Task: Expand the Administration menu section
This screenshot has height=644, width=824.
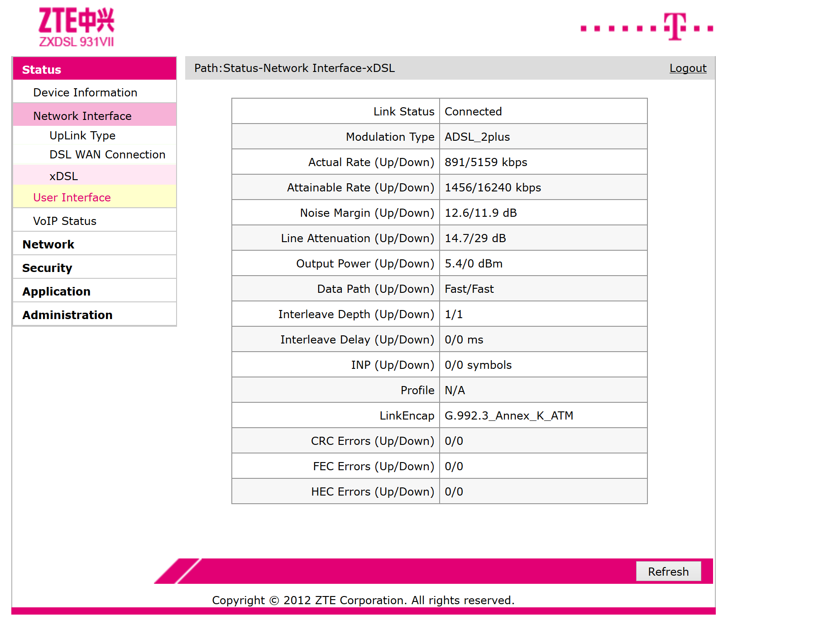Action: (x=67, y=315)
